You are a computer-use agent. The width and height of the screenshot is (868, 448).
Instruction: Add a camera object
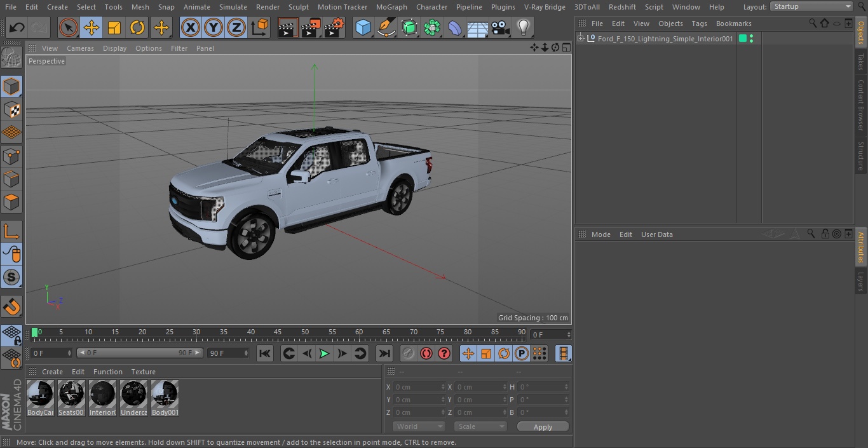point(501,27)
